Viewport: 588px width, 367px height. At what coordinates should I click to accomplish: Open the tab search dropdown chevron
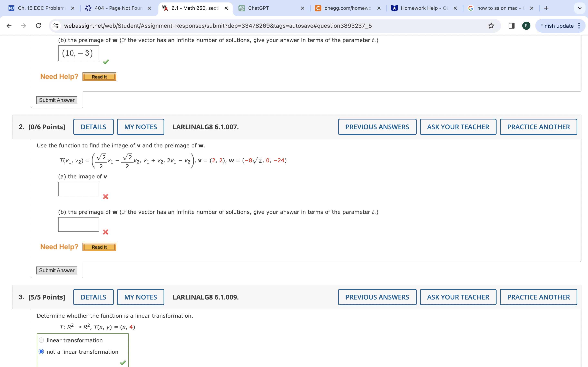coord(579,8)
